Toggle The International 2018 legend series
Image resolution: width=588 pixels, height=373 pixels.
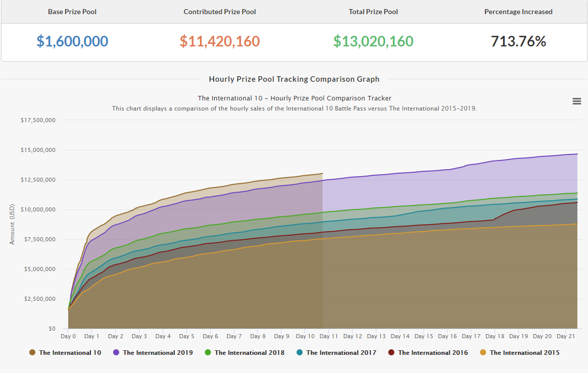244,353
